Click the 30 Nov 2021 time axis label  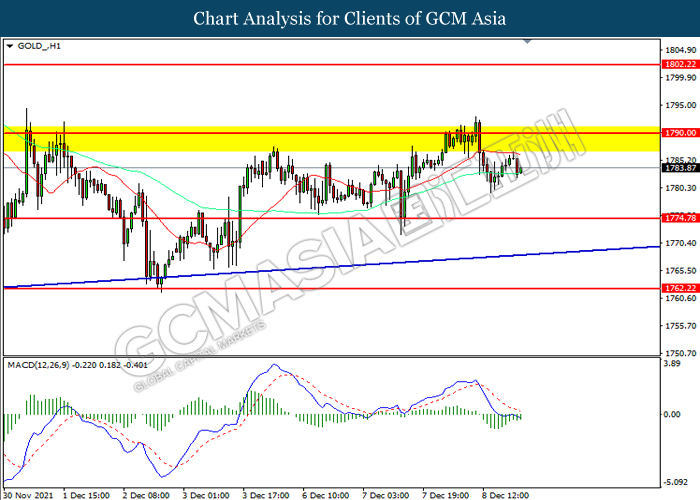point(28,496)
